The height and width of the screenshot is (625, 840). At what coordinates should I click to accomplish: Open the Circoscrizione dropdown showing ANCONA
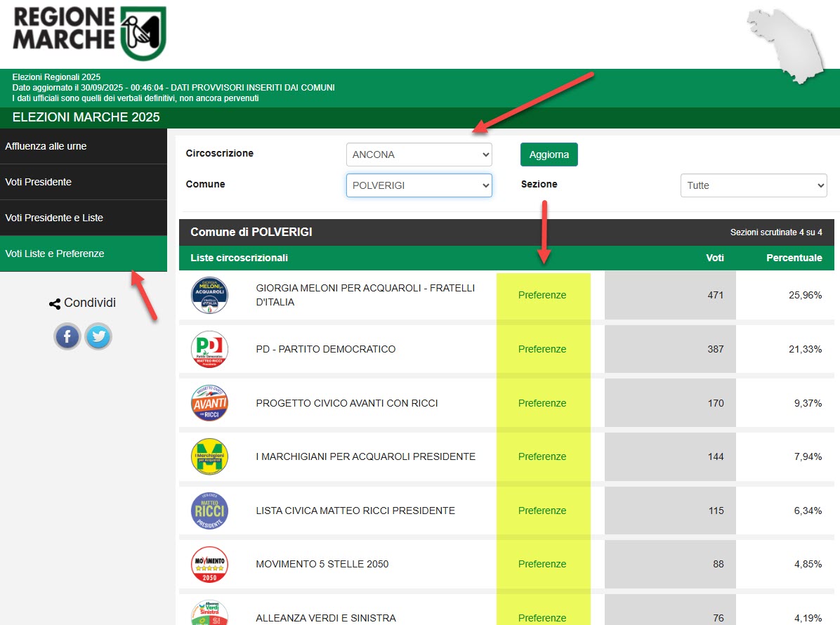coord(419,154)
